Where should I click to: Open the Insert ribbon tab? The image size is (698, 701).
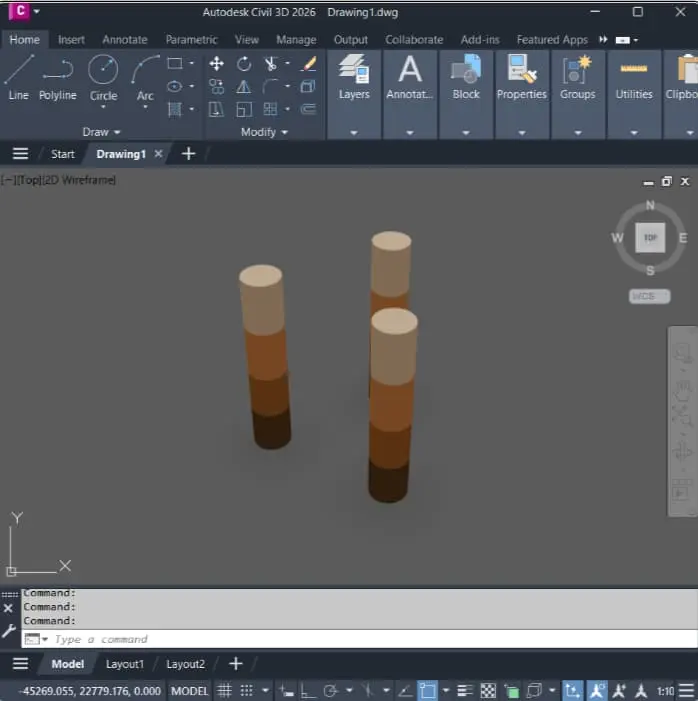coord(71,40)
